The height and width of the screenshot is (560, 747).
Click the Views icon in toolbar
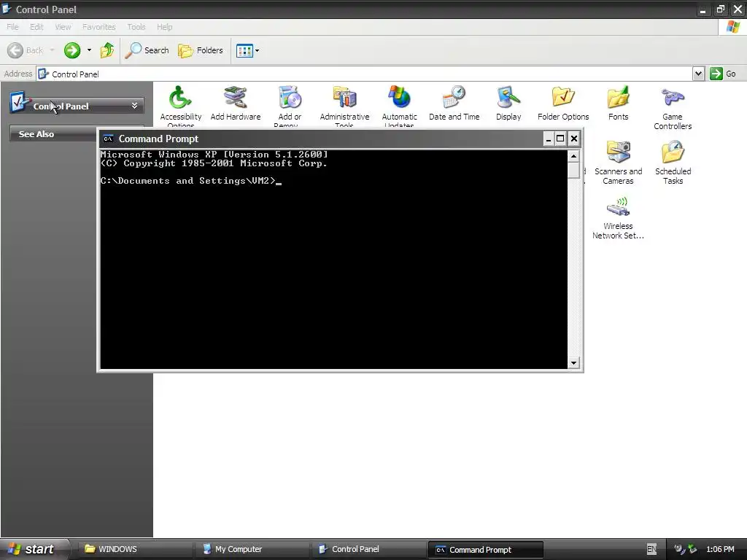[x=244, y=50]
